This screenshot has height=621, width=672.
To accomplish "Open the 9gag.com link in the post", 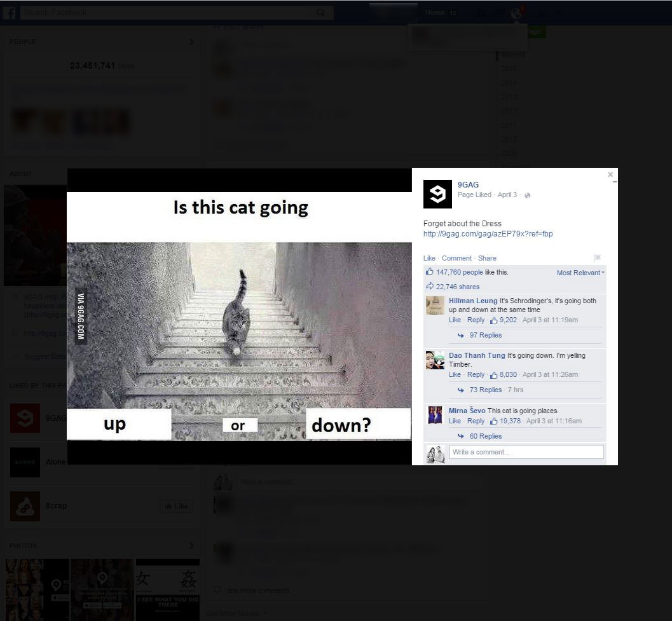I will (x=488, y=233).
